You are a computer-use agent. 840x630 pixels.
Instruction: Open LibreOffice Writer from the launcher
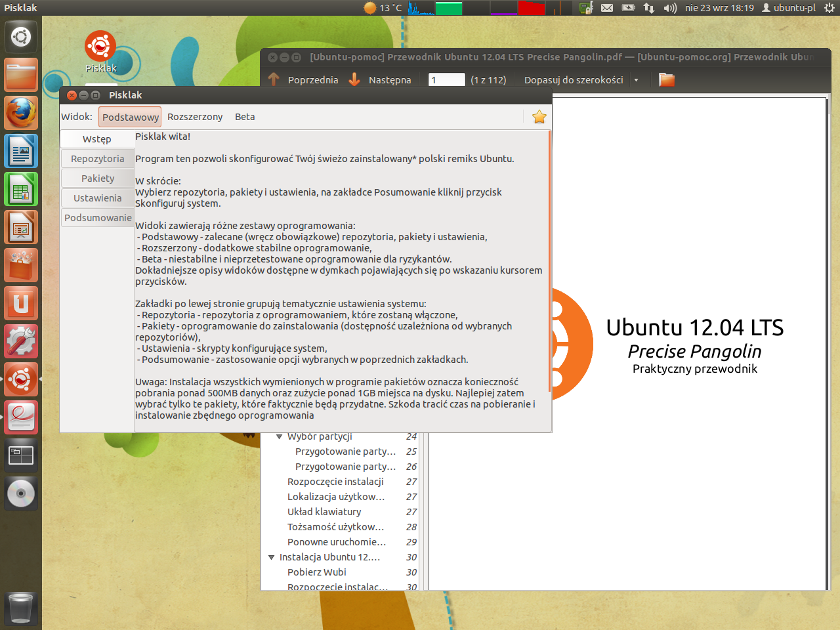click(x=21, y=151)
